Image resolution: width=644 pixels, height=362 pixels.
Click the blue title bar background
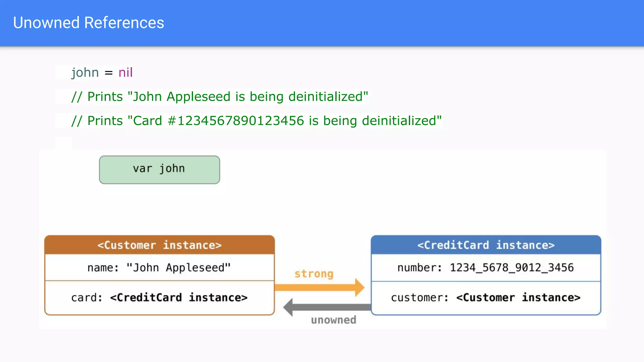pos(409,23)
